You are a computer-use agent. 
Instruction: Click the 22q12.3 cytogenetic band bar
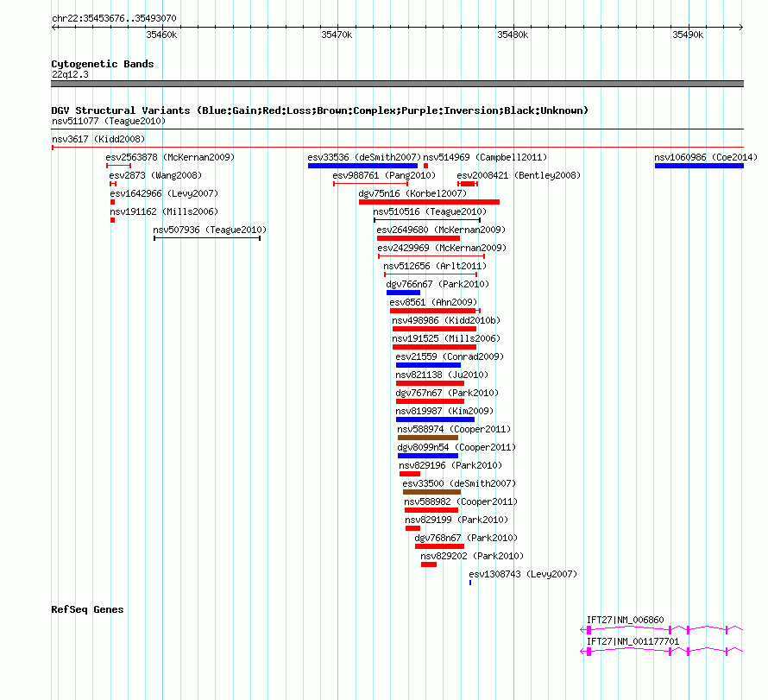(x=397, y=84)
